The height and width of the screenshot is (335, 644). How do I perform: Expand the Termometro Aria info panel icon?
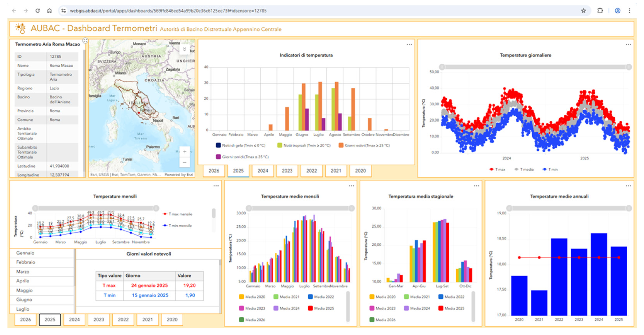(85, 41)
